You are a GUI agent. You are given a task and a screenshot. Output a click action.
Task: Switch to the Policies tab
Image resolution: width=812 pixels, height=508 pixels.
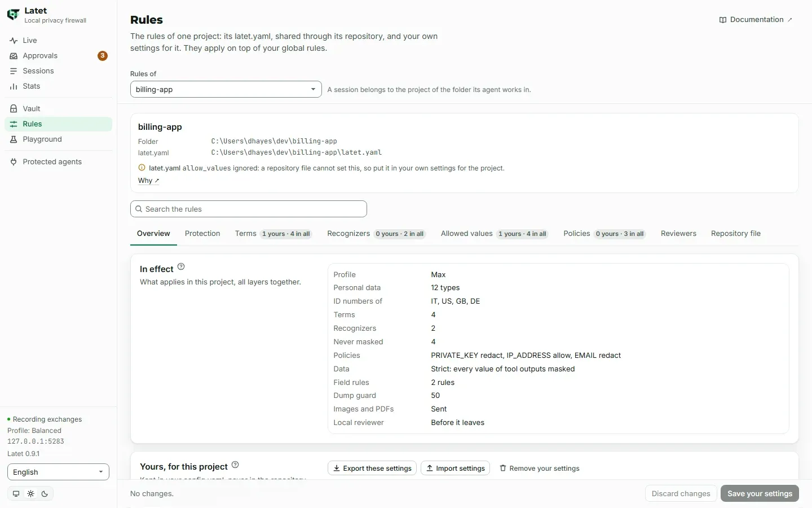(x=604, y=234)
